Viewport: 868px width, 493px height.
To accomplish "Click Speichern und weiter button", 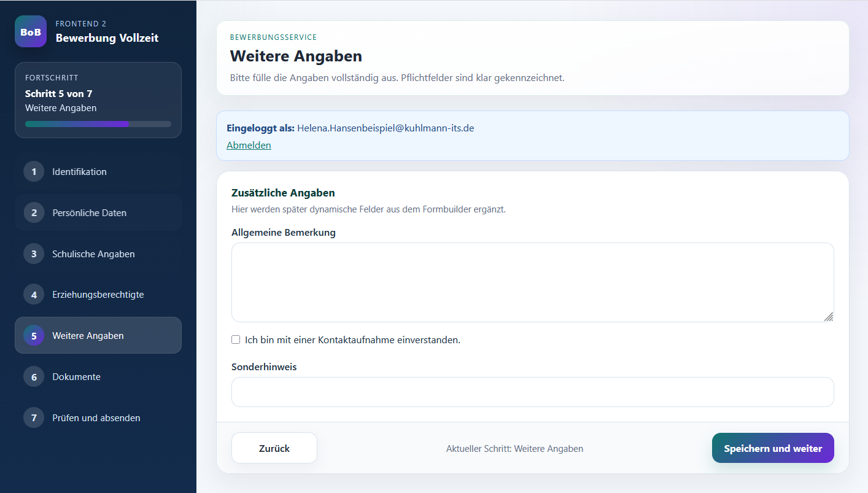I will click(772, 448).
